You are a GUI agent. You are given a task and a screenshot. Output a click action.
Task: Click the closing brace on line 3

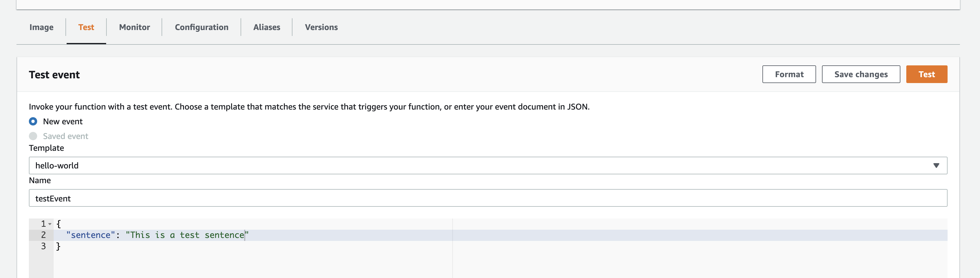coord(58,246)
